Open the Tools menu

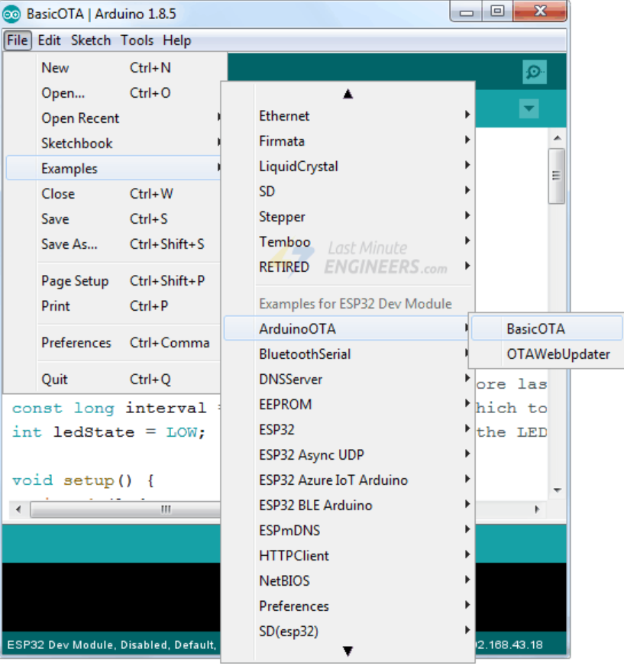(137, 40)
